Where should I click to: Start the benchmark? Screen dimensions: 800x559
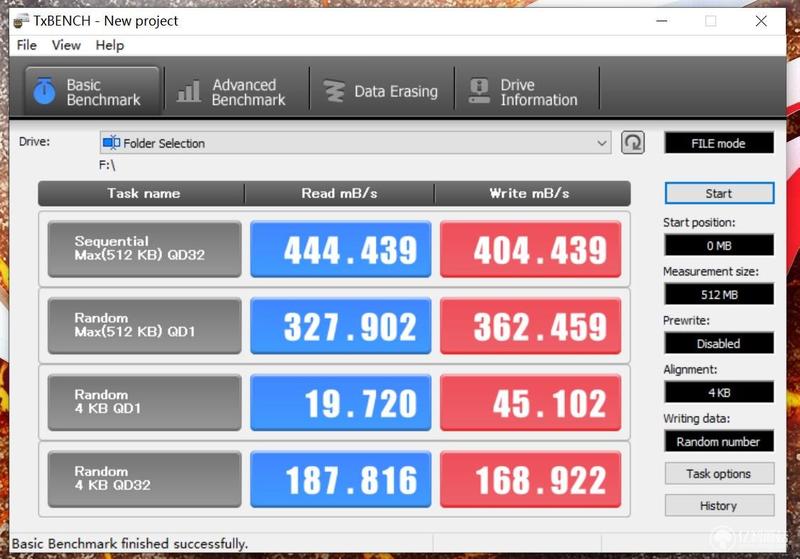pyautogui.click(x=719, y=193)
